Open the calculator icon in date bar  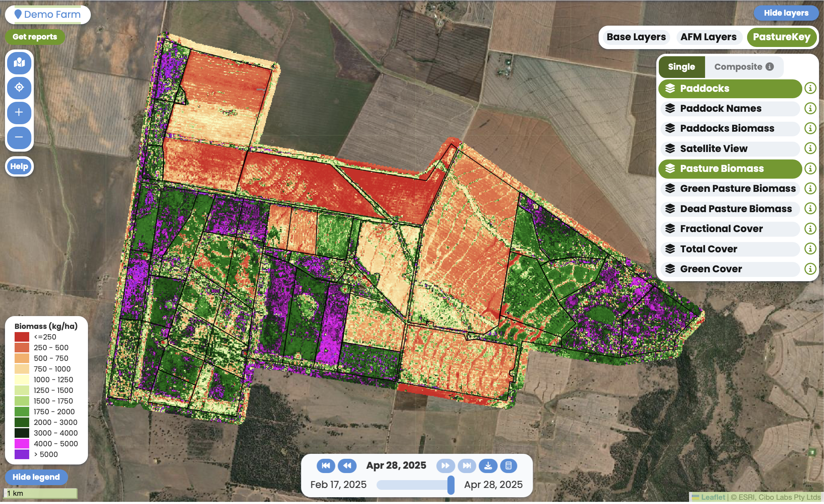pos(509,466)
